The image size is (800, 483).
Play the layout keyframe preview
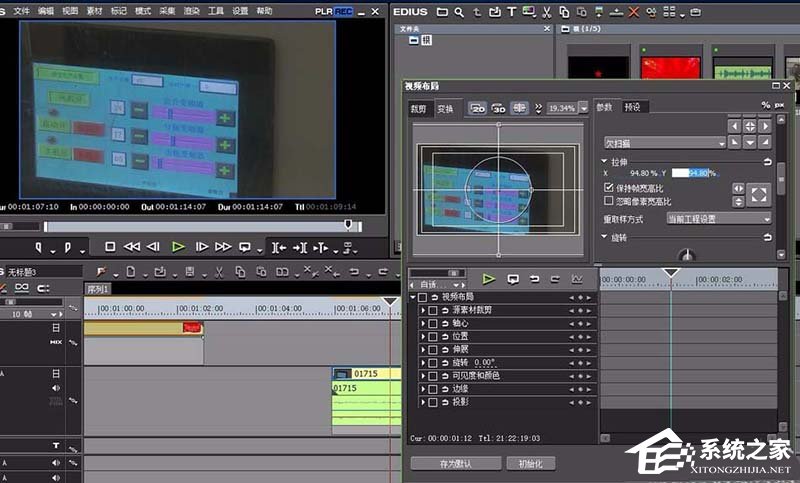coord(489,279)
